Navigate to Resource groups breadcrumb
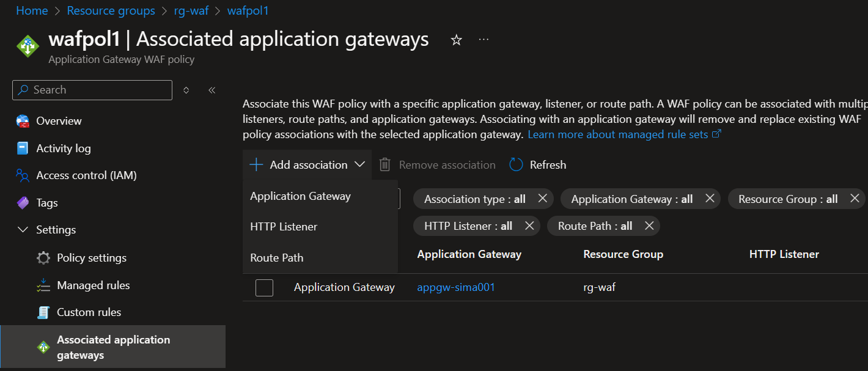This screenshot has width=868, height=371. point(111,11)
